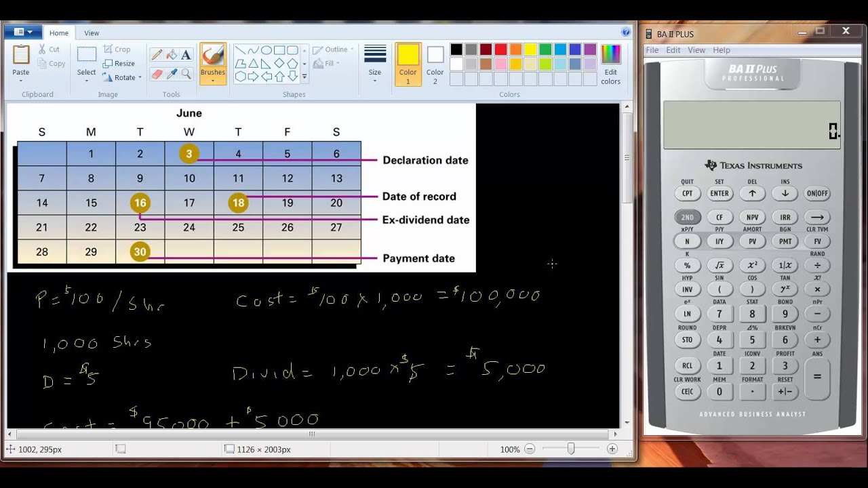This screenshot has height=488, width=868.
Task: Open the Rotate dropdown
Action: [123, 78]
